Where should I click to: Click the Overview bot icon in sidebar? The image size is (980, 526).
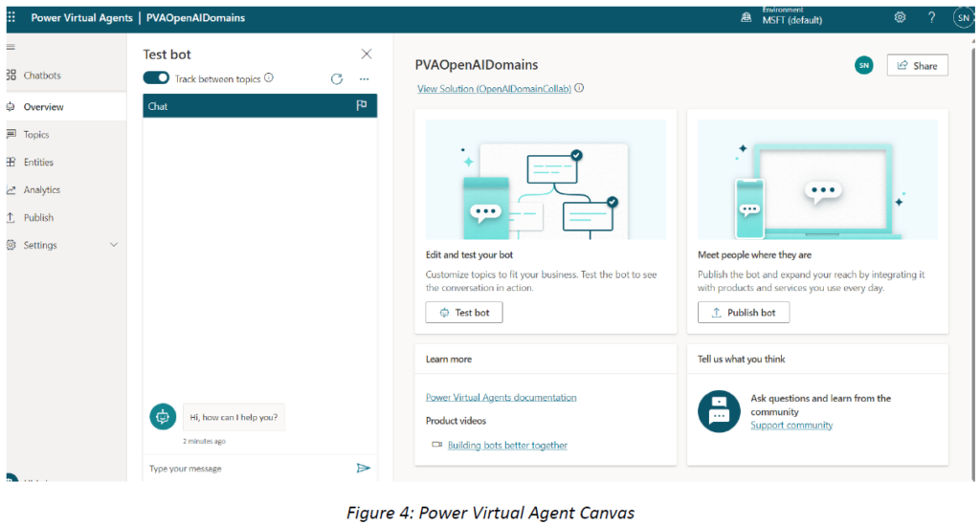coord(11,107)
